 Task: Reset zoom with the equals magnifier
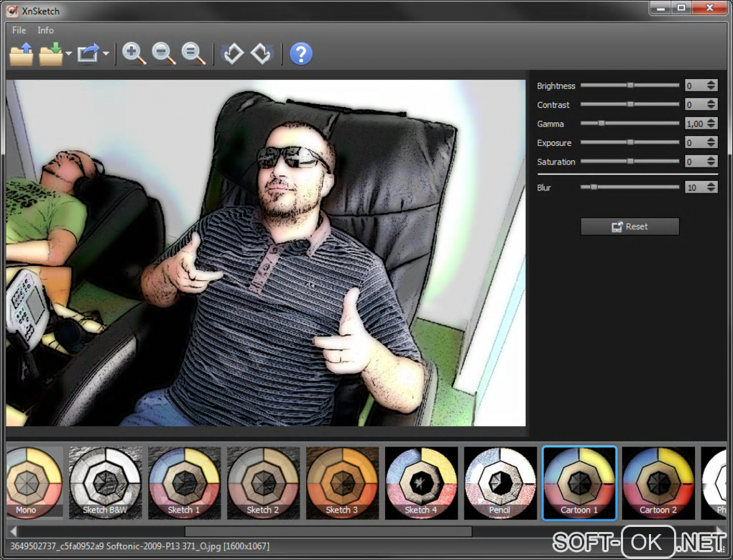point(193,54)
